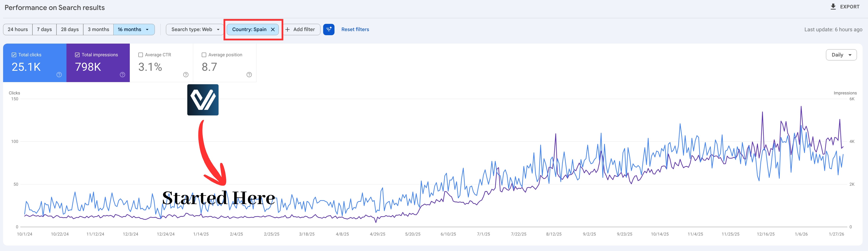This screenshot has width=868, height=251.
Task: Open Total clicks help question mark icon
Action: pos(59,75)
